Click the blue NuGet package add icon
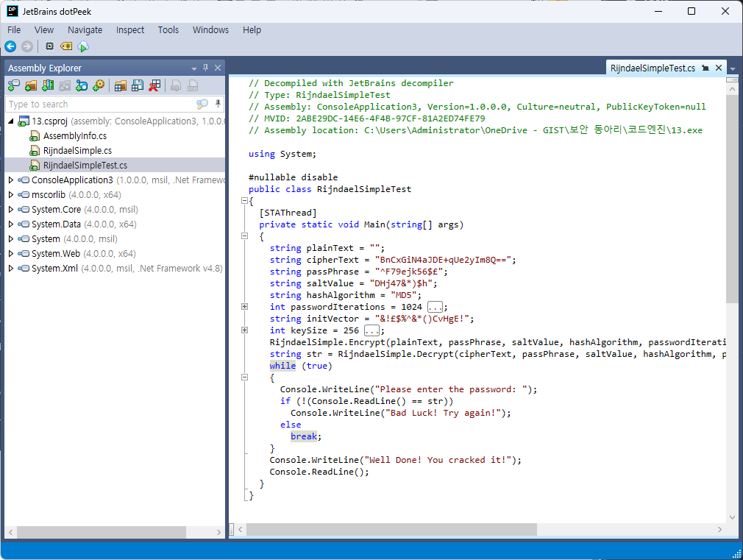The height and width of the screenshot is (560, 743). (x=82, y=85)
